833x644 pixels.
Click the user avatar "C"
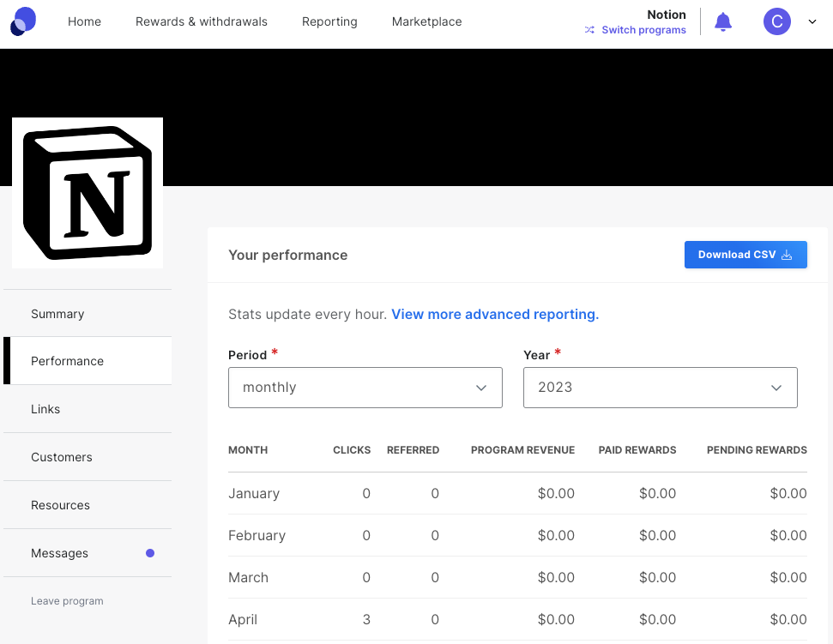point(776,22)
